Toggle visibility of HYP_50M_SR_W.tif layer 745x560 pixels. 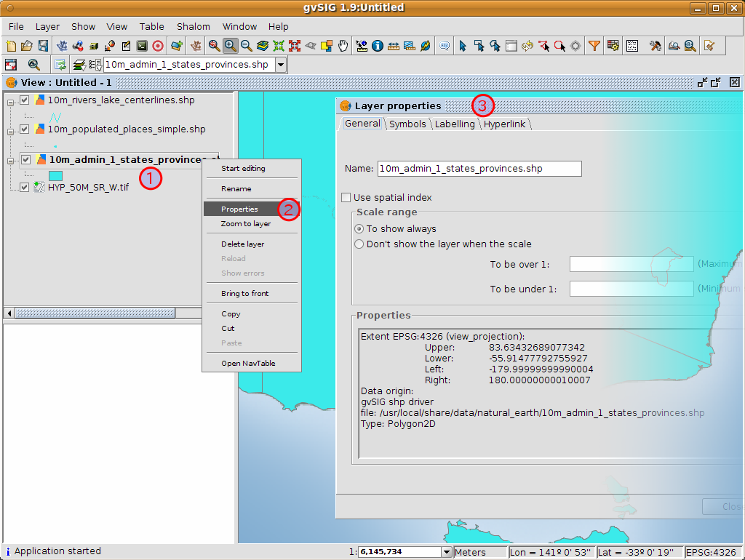click(25, 187)
